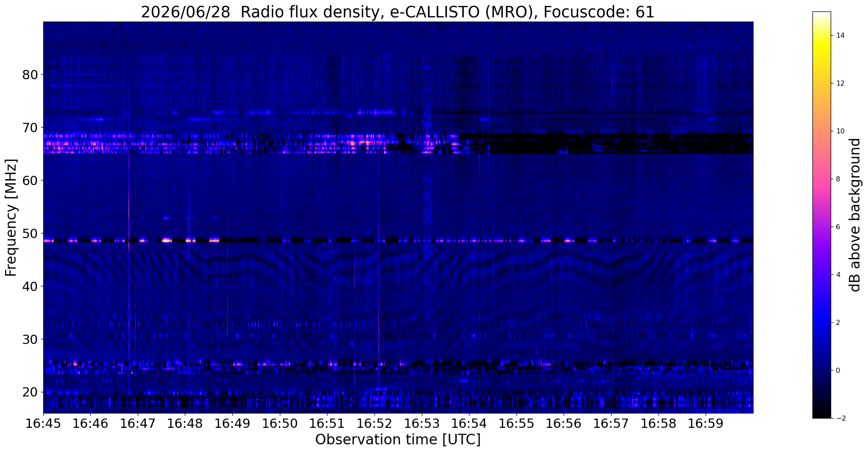Click the 16:57 time tick label
This screenshot has height=452, width=868.
[611, 423]
